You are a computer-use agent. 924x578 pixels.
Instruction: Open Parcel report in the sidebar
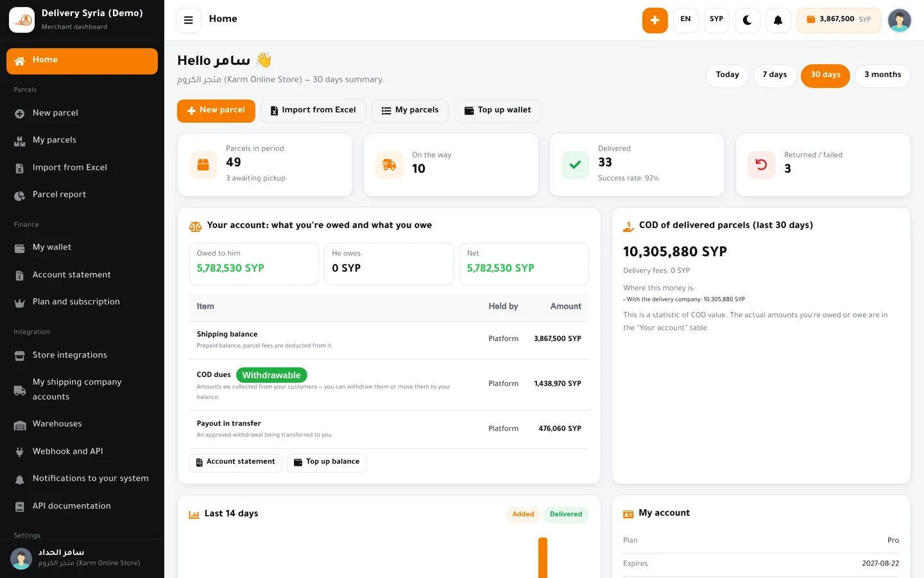click(x=82, y=195)
